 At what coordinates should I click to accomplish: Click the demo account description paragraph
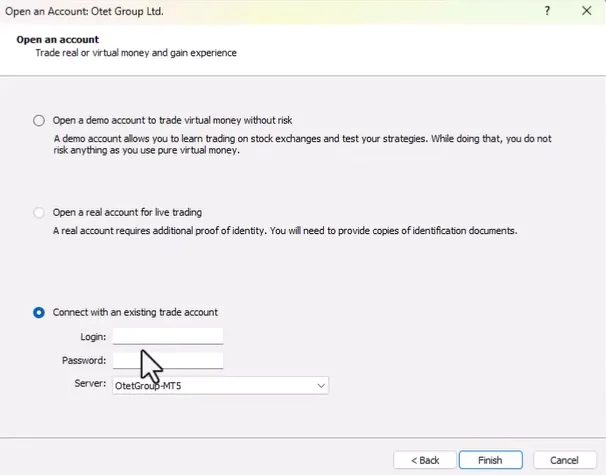click(300, 143)
